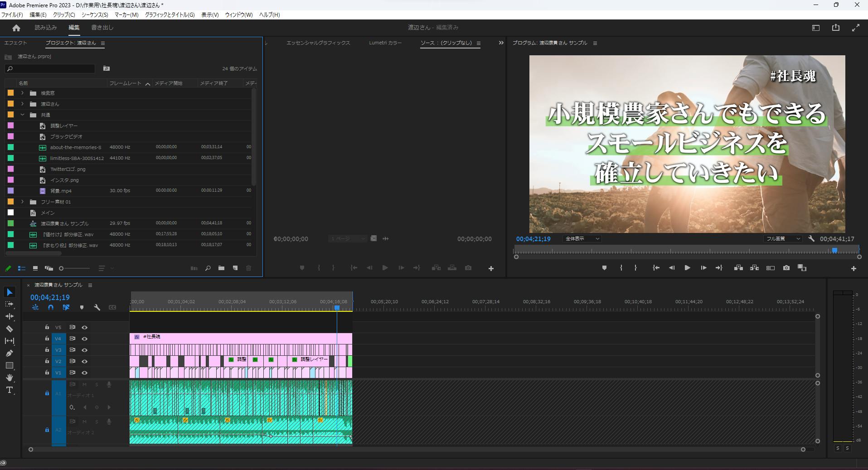Open the フル画質 playback resolution dropdown
Screen dimensions: 868x470
tap(782, 239)
